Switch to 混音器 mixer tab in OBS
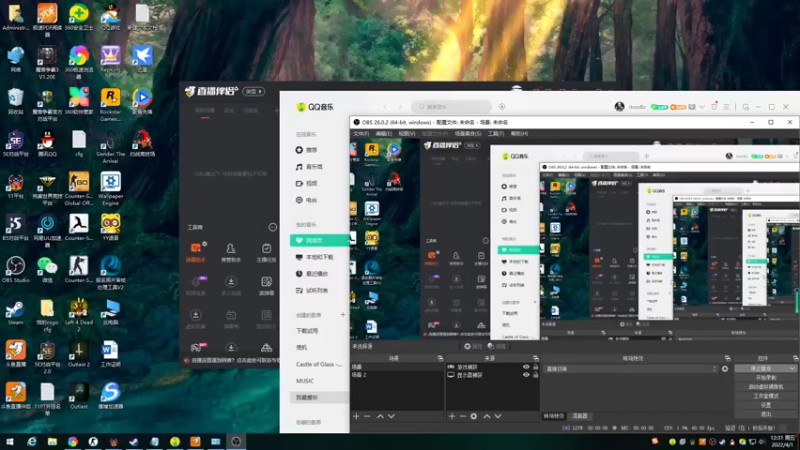This screenshot has width=800, height=450. click(x=580, y=416)
